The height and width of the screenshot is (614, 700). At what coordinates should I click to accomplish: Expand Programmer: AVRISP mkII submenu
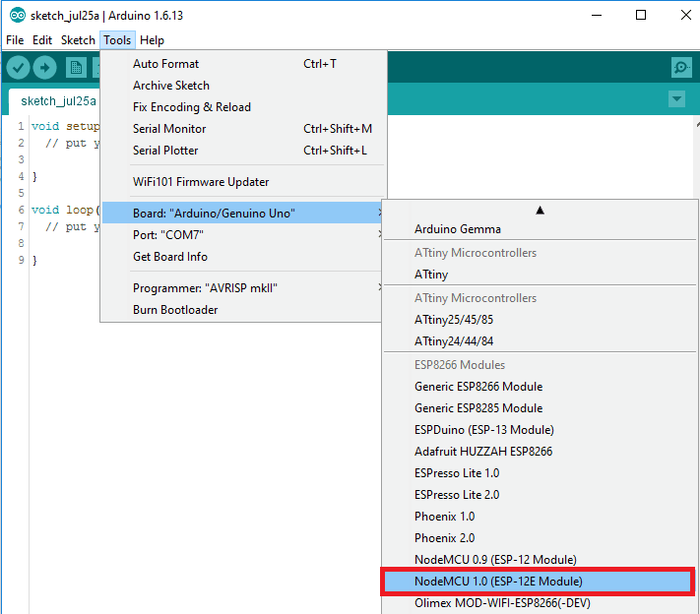pyautogui.click(x=242, y=287)
